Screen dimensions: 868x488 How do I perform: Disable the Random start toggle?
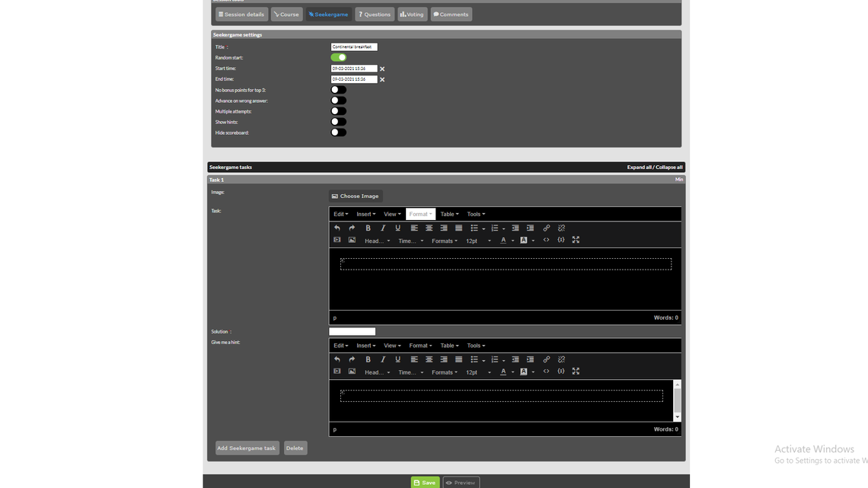339,57
